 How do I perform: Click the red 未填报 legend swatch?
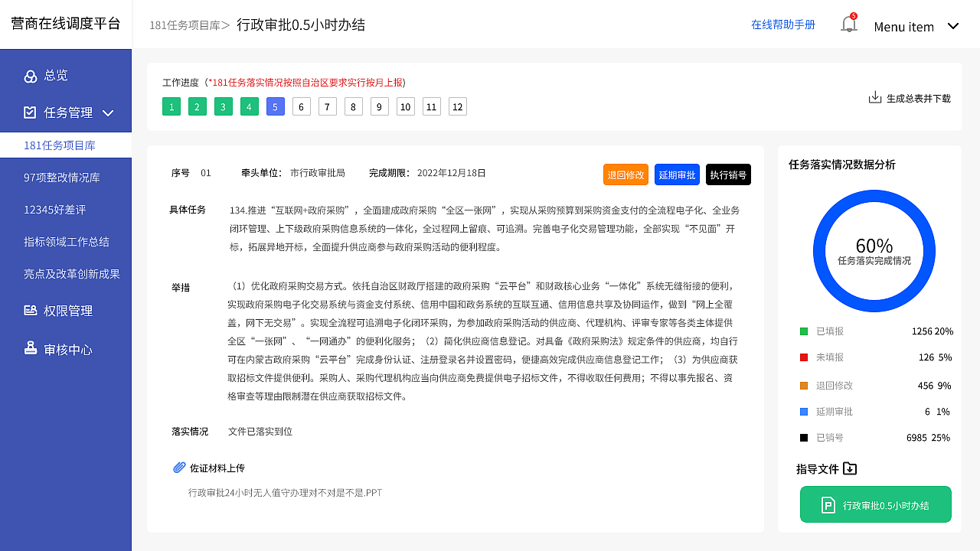tap(804, 357)
